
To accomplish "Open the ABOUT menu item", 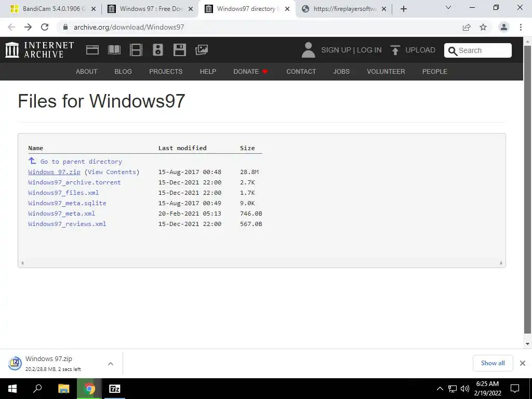I will click(x=87, y=72).
